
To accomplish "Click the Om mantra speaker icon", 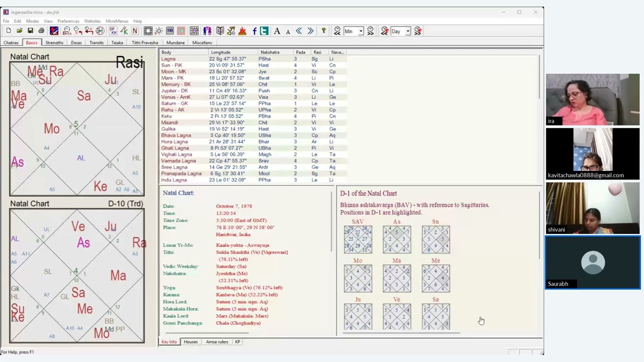I will click(231, 31).
